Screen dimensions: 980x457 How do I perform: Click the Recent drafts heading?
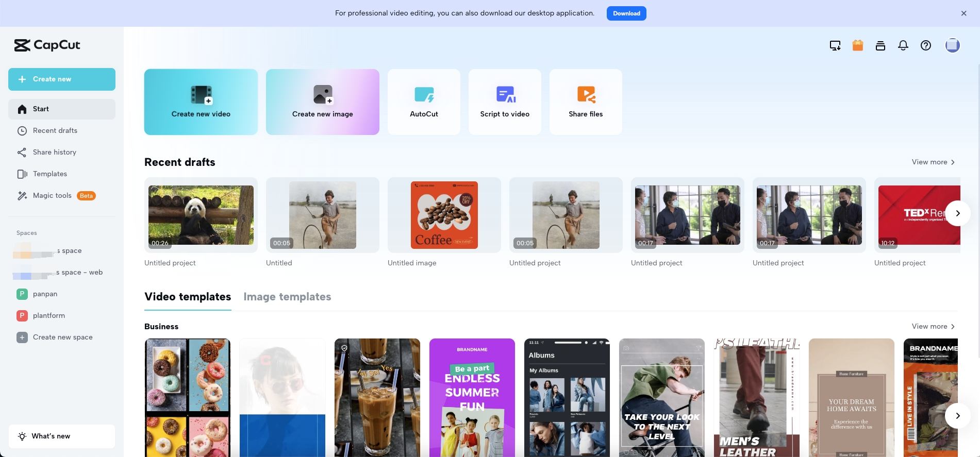pyautogui.click(x=180, y=162)
